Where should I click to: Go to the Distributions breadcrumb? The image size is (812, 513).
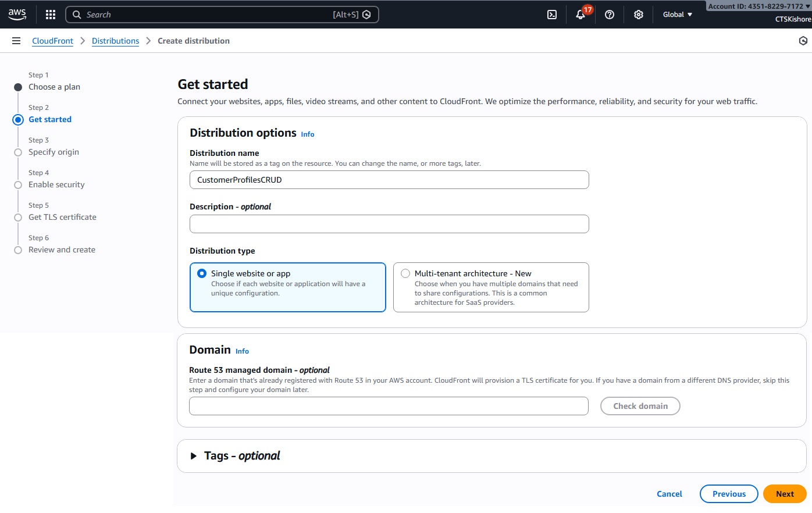tap(115, 41)
